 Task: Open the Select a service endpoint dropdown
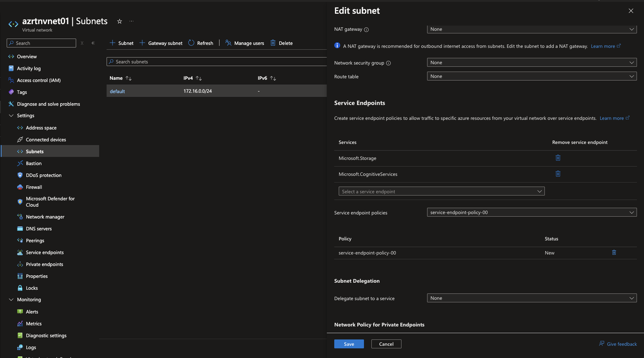coord(441,191)
